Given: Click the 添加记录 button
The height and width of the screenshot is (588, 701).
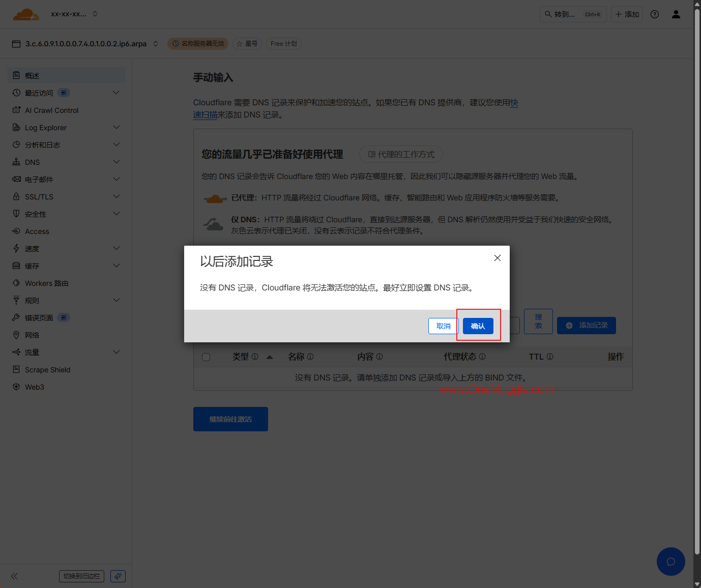Looking at the screenshot, I should point(587,326).
